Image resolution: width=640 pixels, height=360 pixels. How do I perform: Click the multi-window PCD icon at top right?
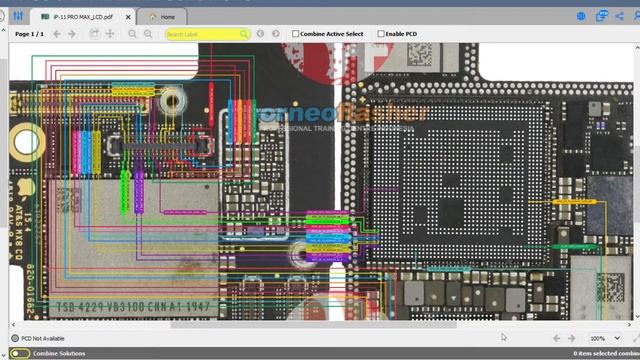[601, 16]
